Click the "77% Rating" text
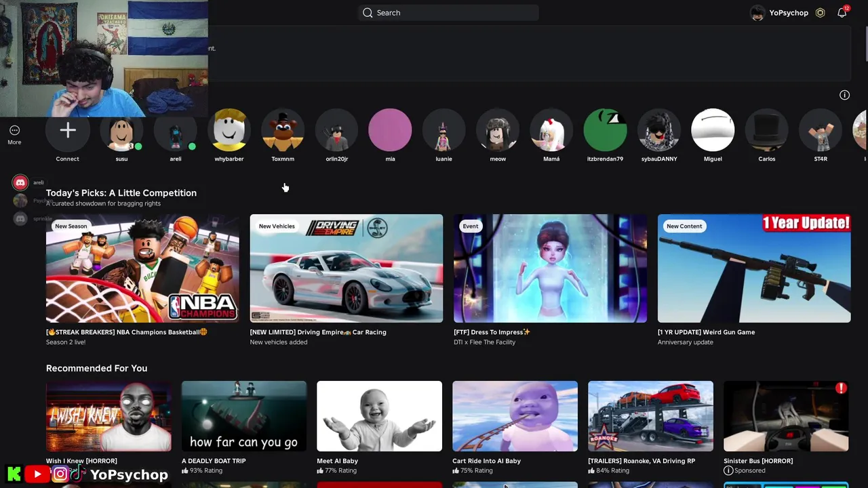This screenshot has height=488, width=868. coord(340,470)
